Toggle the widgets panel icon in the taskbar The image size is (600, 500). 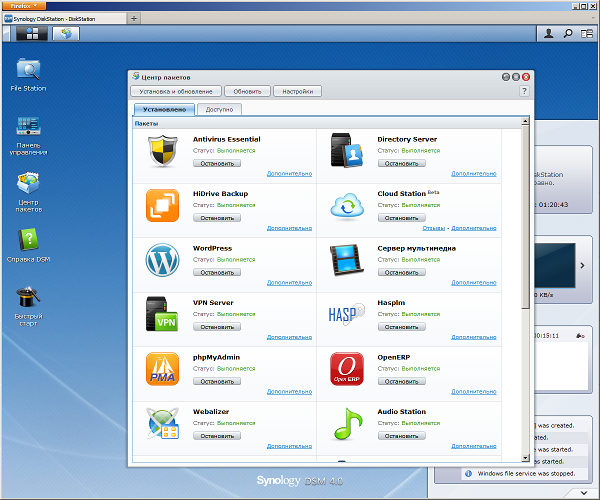pyautogui.click(x=587, y=34)
